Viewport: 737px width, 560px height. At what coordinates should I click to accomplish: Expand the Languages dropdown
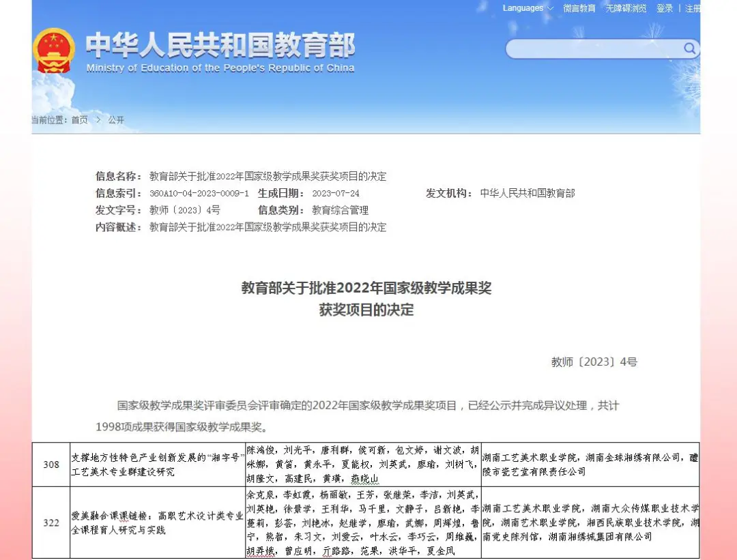[527, 8]
